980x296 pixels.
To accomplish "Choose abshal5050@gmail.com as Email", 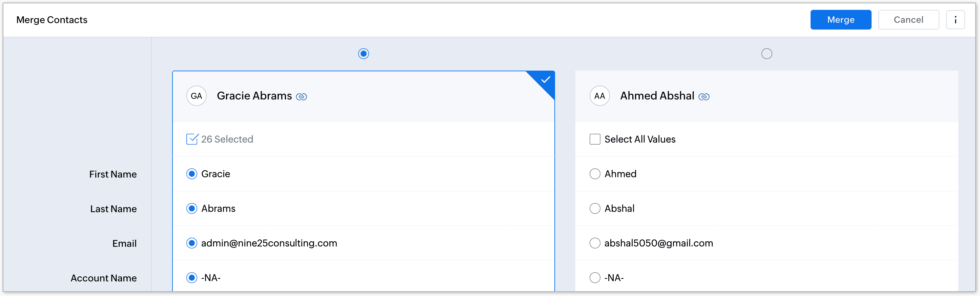I will (x=595, y=243).
